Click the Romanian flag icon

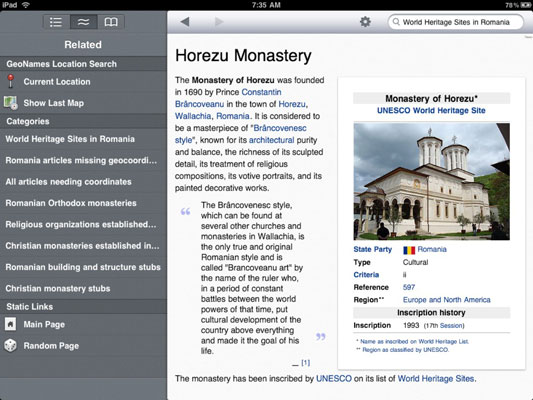[409, 250]
